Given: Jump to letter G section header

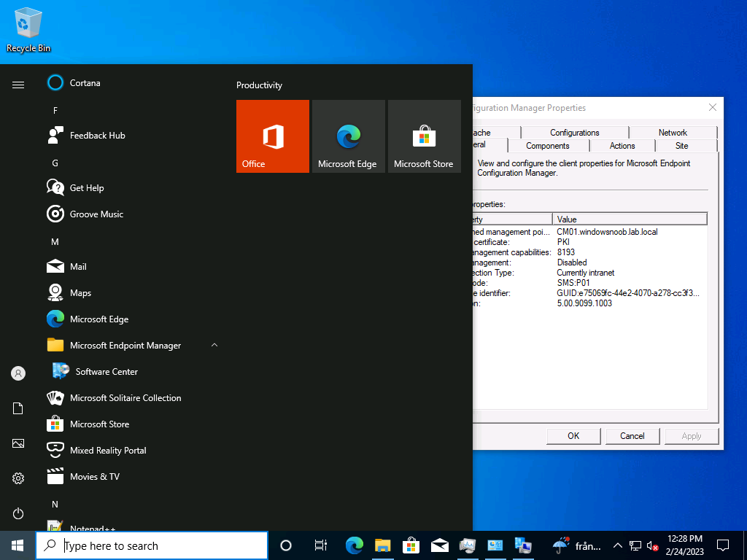Looking at the screenshot, I should (x=55, y=163).
